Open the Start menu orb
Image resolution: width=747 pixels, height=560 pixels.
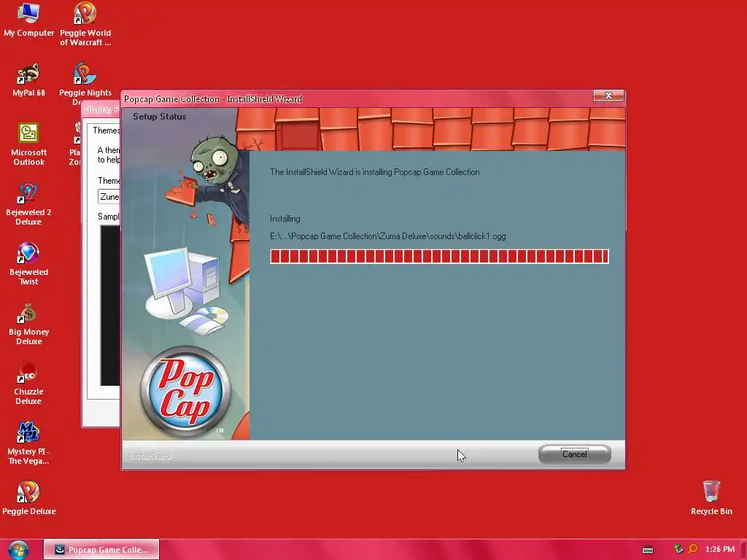18,550
